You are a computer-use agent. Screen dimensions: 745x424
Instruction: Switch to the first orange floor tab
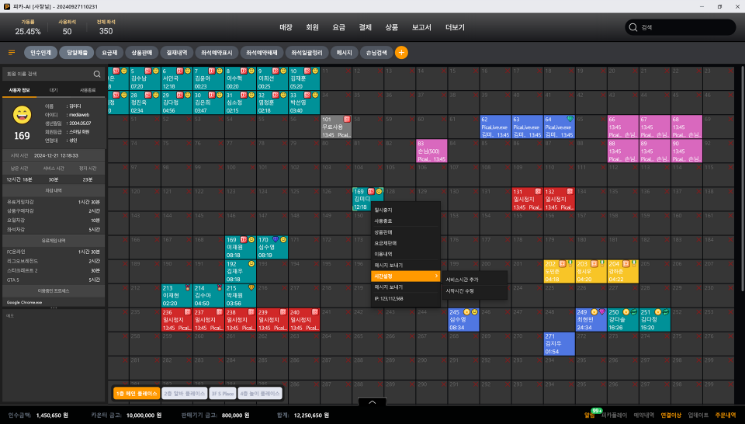(135, 393)
